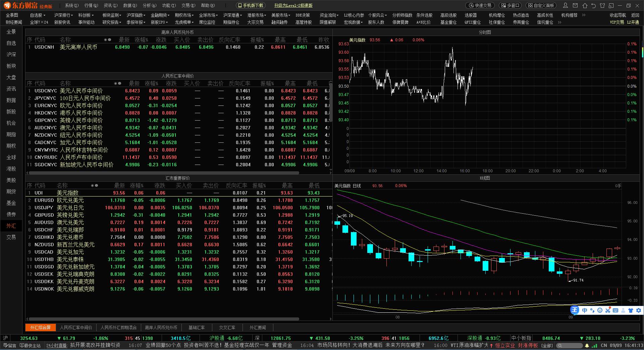Click the undo back-arrow icon in title bar
The height and width of the screenshot is (350, 644).
point(593,5)
